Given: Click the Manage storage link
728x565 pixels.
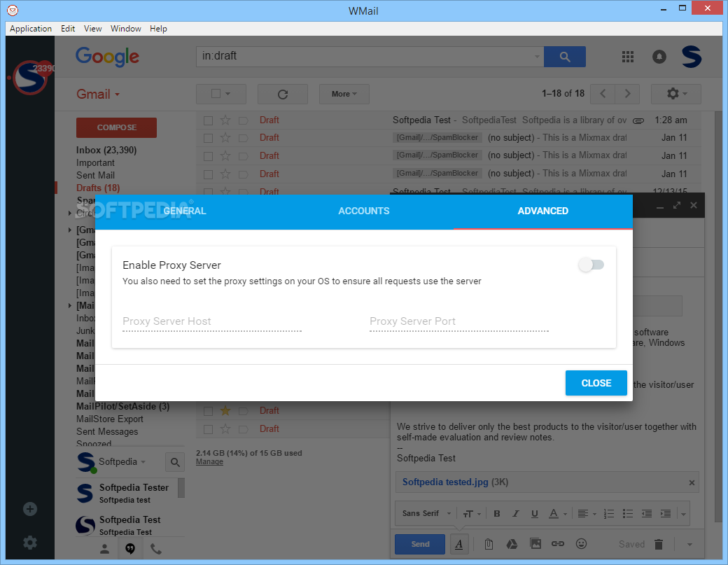Looking at the screenshot, I should tap(209, 462).
